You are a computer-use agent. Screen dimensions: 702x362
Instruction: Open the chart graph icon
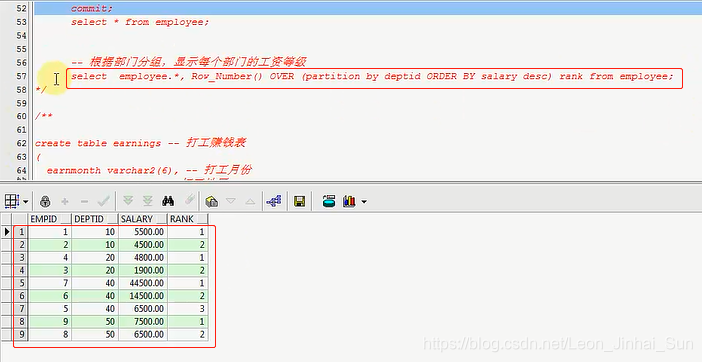(349, 201)
